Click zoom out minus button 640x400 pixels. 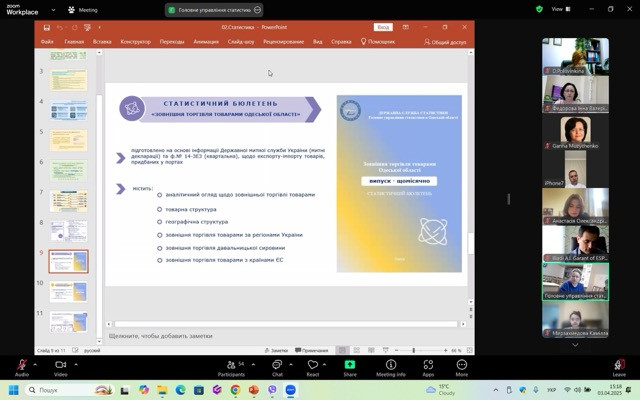coord(396,350)
